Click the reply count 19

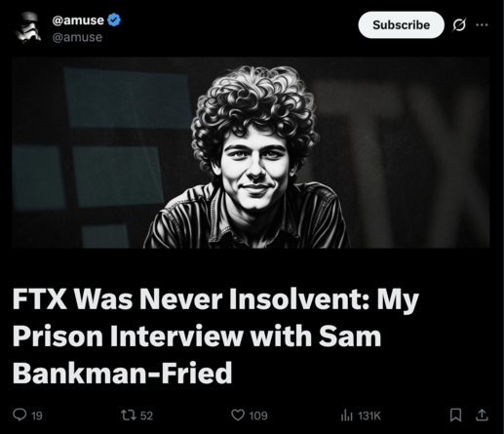point(37,415)
